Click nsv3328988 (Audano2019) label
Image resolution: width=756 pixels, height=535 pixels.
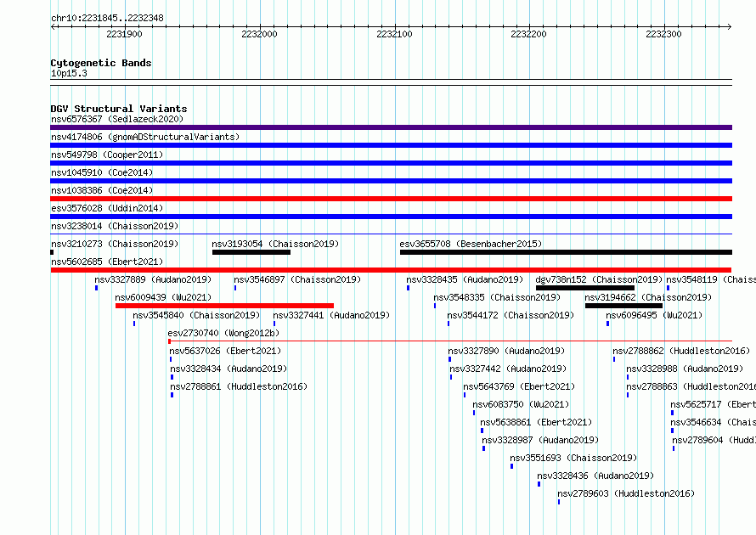point(685,369)
